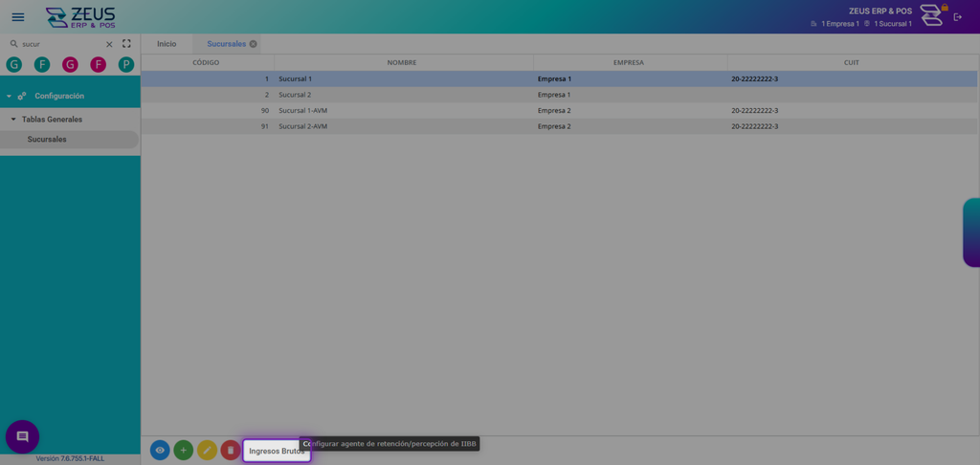Open the hamburger main menu
The height and width of the screenshot is (465, 980).
pyautogui.click(x=18, y=17)
